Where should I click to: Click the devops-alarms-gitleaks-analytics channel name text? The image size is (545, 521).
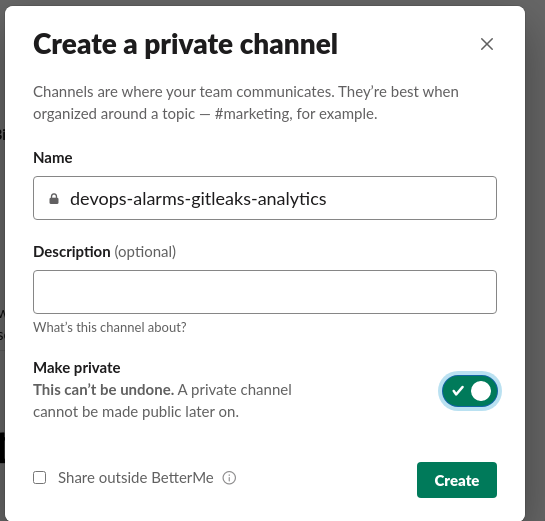pos(198,199)
